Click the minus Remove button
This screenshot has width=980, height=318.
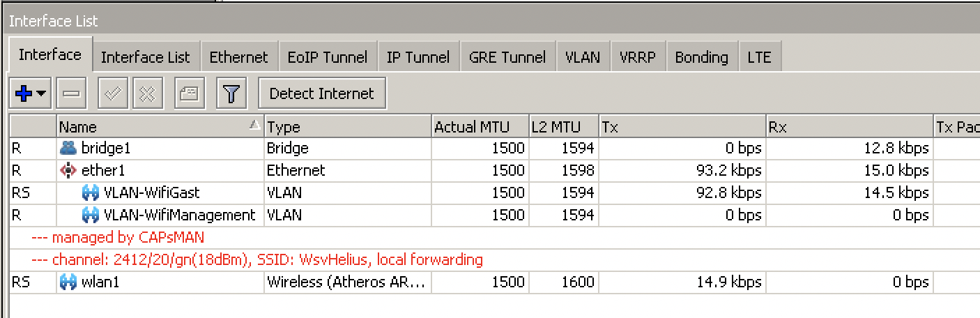tap(71, 93)
